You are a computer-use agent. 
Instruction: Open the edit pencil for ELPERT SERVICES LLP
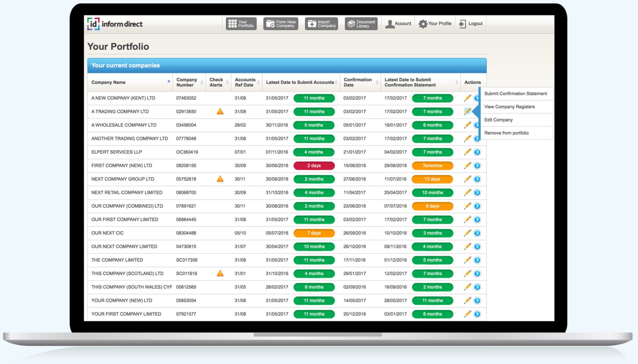tap(468, 152)
